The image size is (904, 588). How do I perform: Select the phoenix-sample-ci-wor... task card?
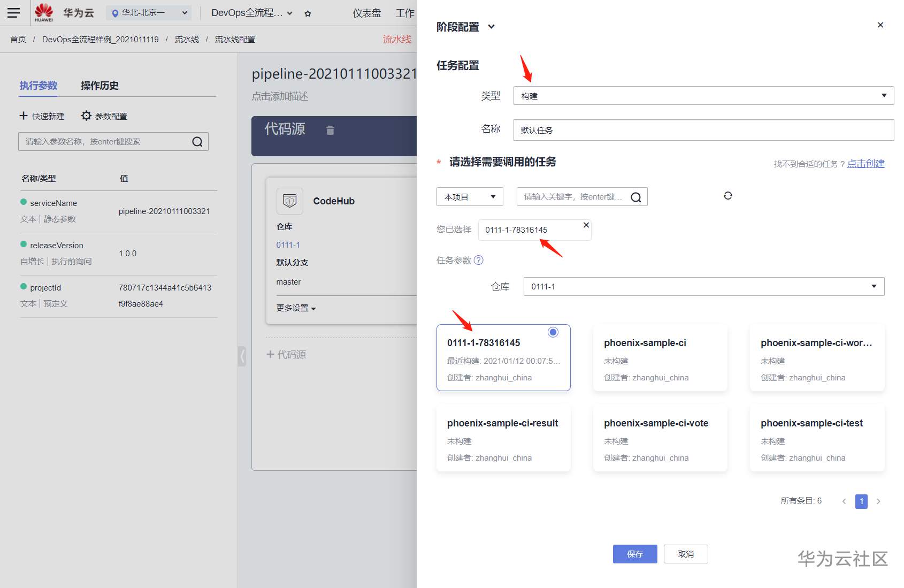point(817,358)
